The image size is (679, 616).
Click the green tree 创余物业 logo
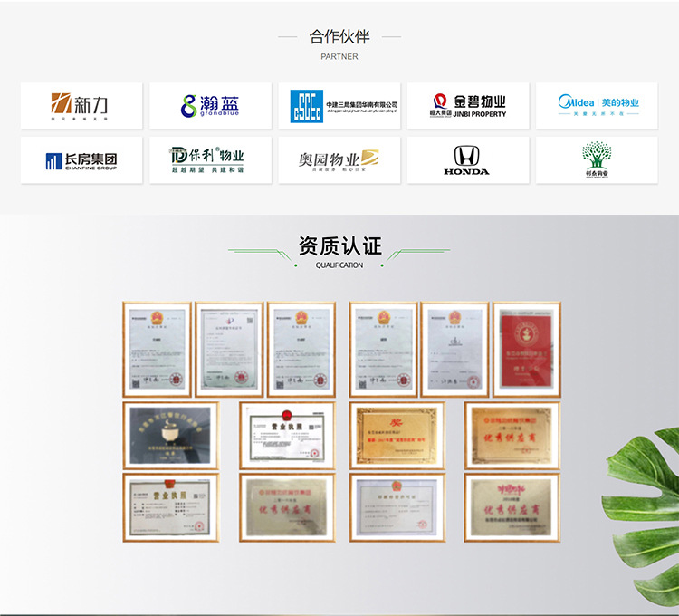coord(597,160)
